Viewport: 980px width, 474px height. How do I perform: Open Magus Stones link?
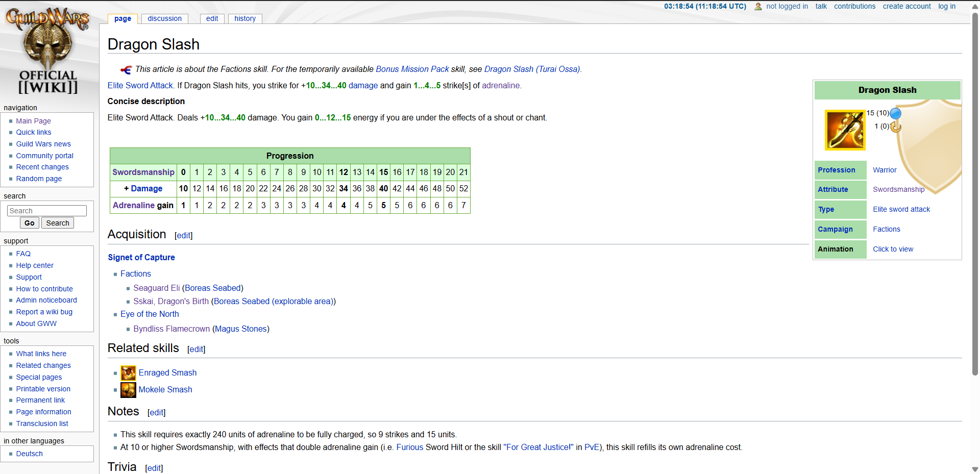[x=241, y=329]
